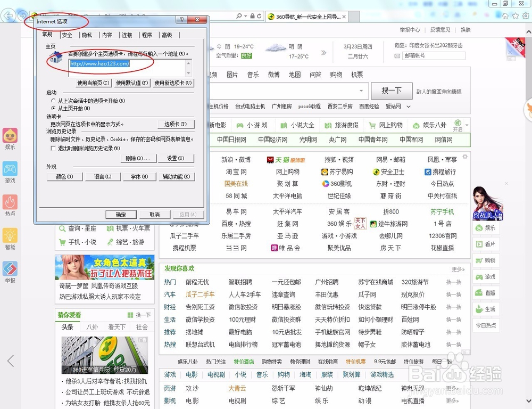Screen dimensions: 532x409
Task: Open the address bar dropdown arrow
Action: click(x=246, y=16)
